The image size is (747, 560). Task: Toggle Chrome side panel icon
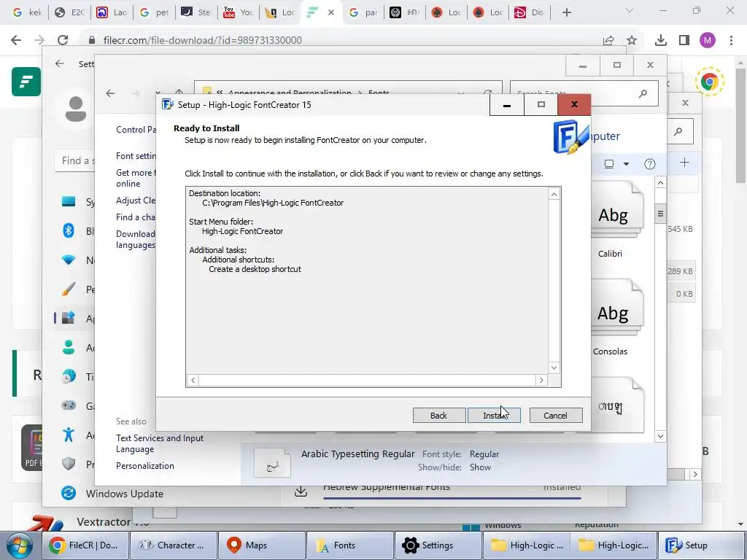point(684,41)
